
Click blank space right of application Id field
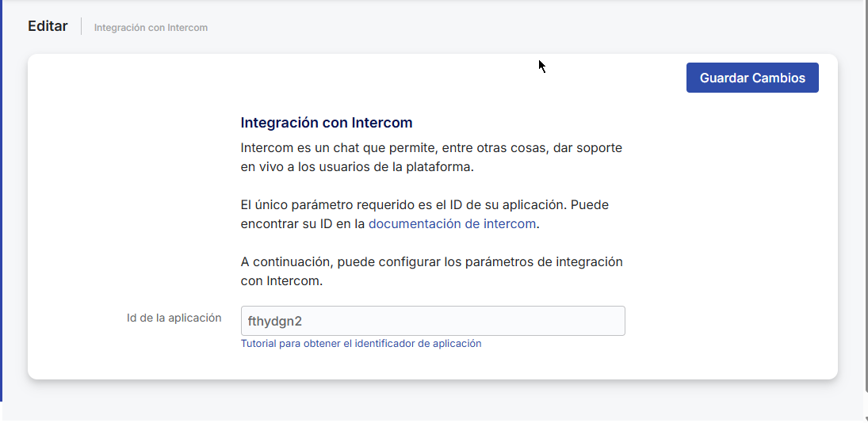[729, 321]
